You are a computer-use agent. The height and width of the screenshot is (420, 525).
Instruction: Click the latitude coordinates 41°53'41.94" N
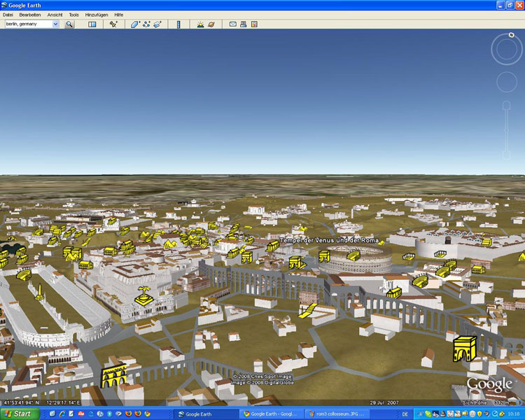coord(21,402)
